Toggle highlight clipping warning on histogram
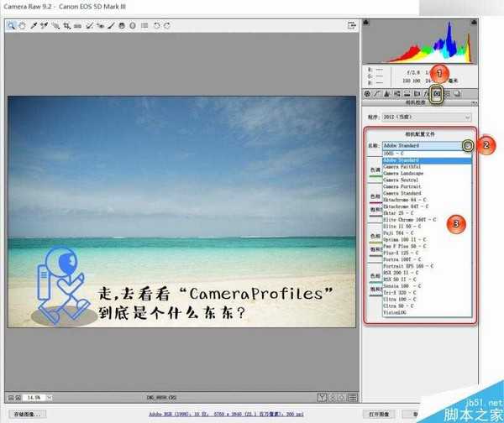Viewport: 504px width, 423px height. coord(474,22)
